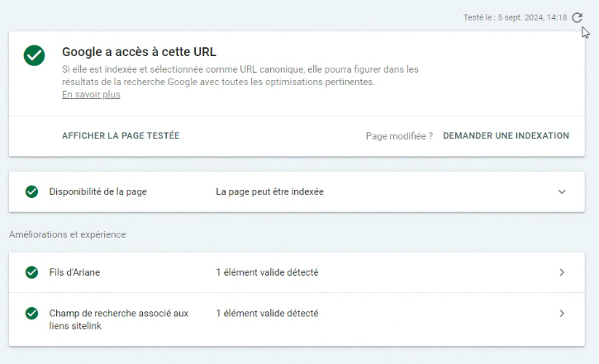Open Fils d'Ariane details via right chevron
Image resolution: width=599 pixels, height=364 pixels.
[x=562, y=272]
